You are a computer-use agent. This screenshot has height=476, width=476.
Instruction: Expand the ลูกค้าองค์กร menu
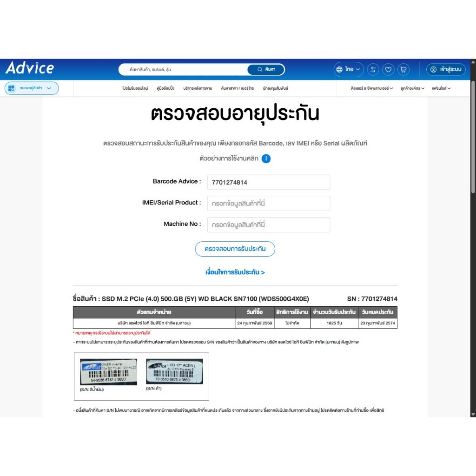coord(412,88)
